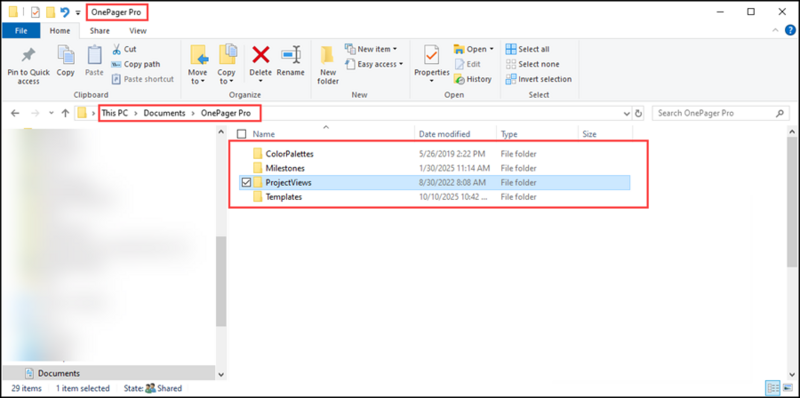Viewport: 800px width, 398px height.
Task: Open Help with the blue question mark
Action: pyautogui.click(x=790, y=31)
